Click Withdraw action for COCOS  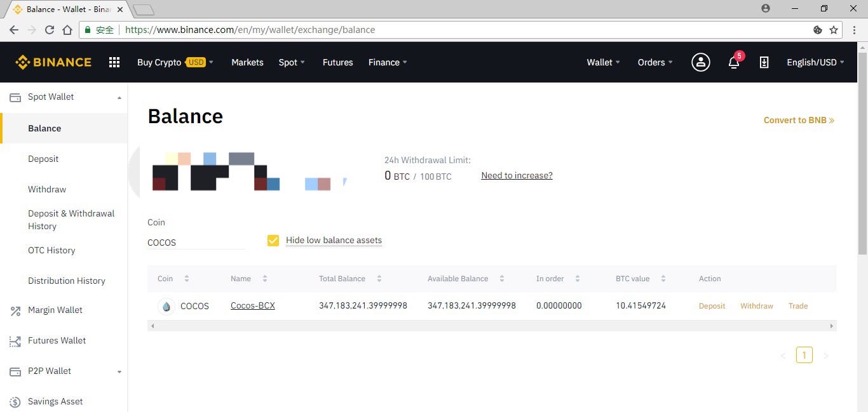click(x=757, y=306)
